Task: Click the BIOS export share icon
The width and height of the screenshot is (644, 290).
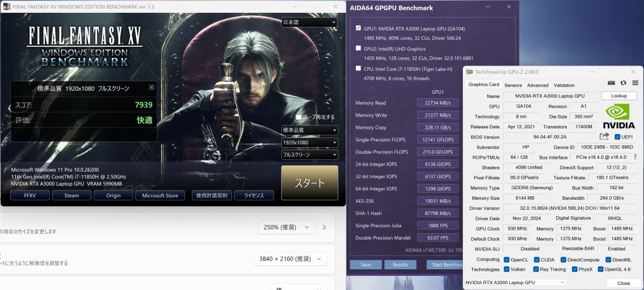Action: pyautogui.click(x=604, y=137)
